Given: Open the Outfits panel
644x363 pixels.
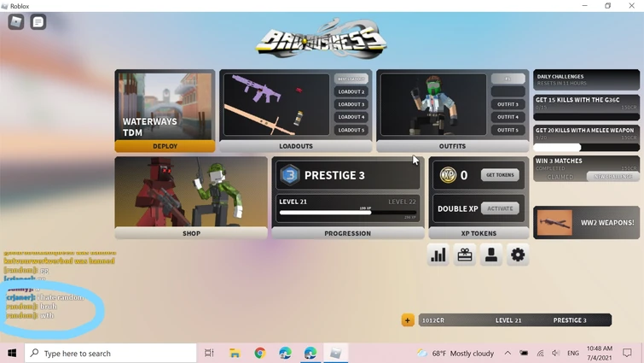Looking at the screenshot, I should pos(452,146).
